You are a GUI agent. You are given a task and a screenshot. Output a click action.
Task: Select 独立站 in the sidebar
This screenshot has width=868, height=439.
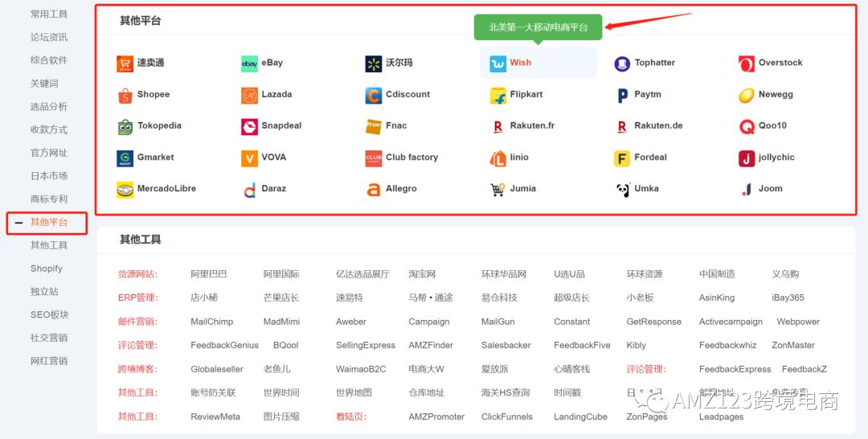point(44,291)
